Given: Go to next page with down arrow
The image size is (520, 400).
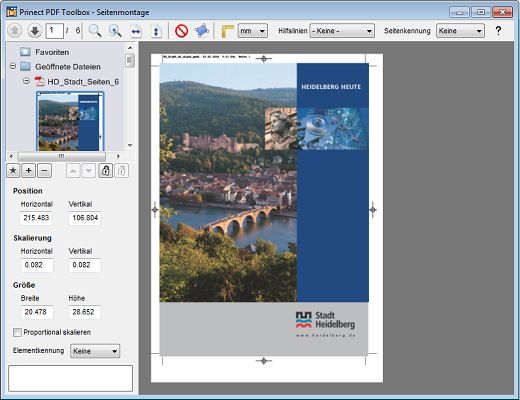Looking at the screenshot, I should [x=34, y=31].
